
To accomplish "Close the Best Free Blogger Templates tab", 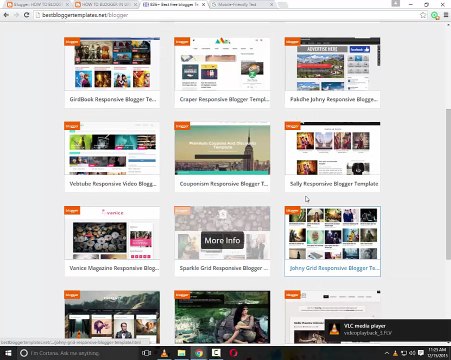I will pos(203,5).
